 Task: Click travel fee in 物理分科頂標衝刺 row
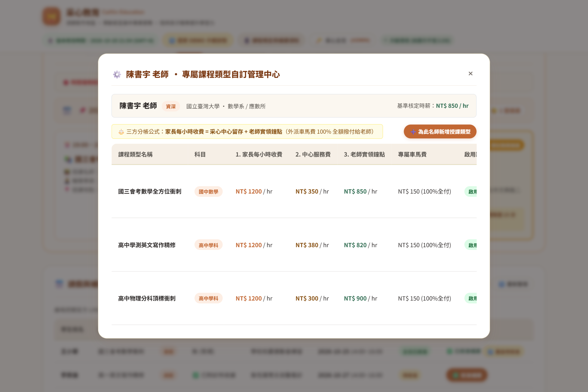(424, 298)
